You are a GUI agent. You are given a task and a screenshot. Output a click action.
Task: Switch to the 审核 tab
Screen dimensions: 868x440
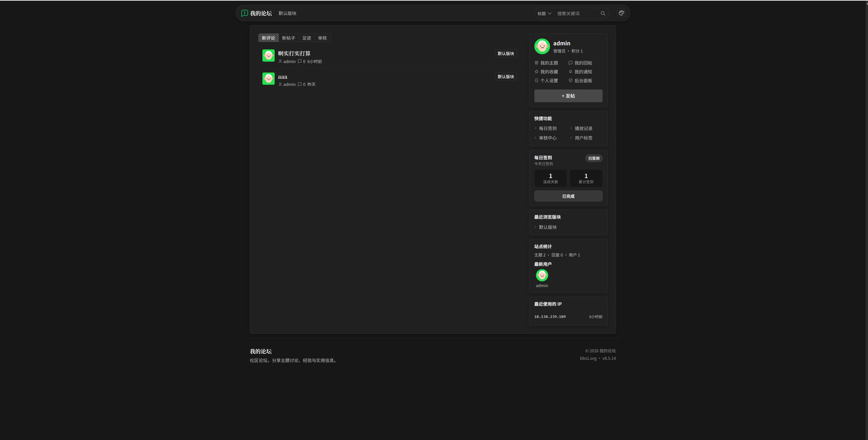tap(323, 38)
